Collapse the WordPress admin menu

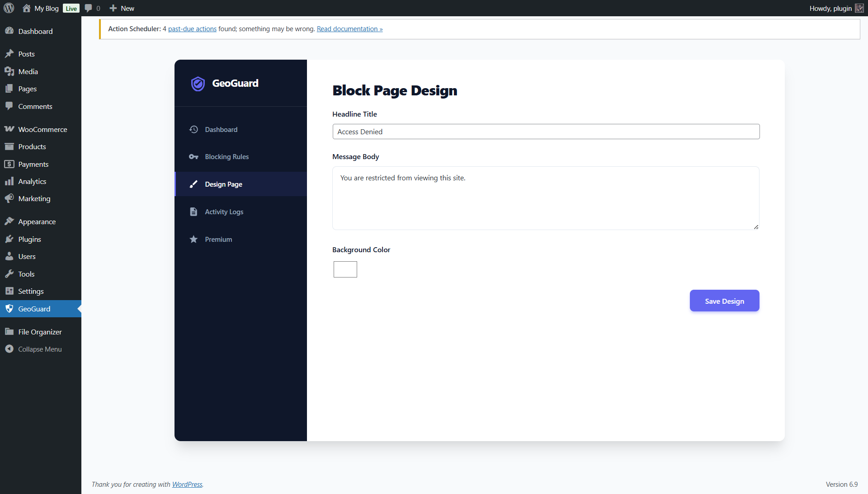39,349
